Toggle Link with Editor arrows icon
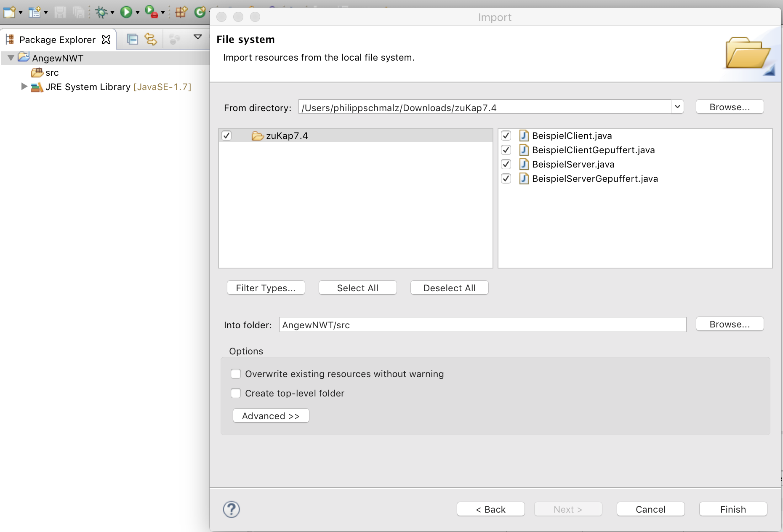The image size is (783, 532). 150,39
